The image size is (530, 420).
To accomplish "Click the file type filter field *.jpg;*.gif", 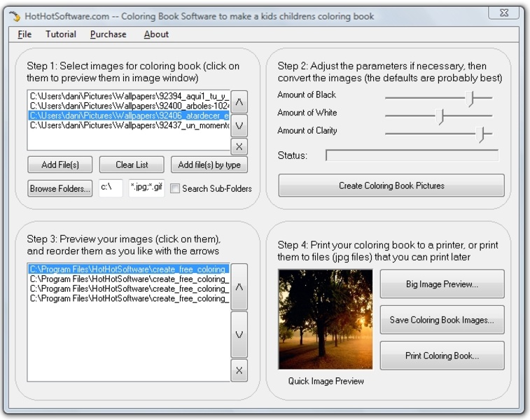I will (146, 188).
